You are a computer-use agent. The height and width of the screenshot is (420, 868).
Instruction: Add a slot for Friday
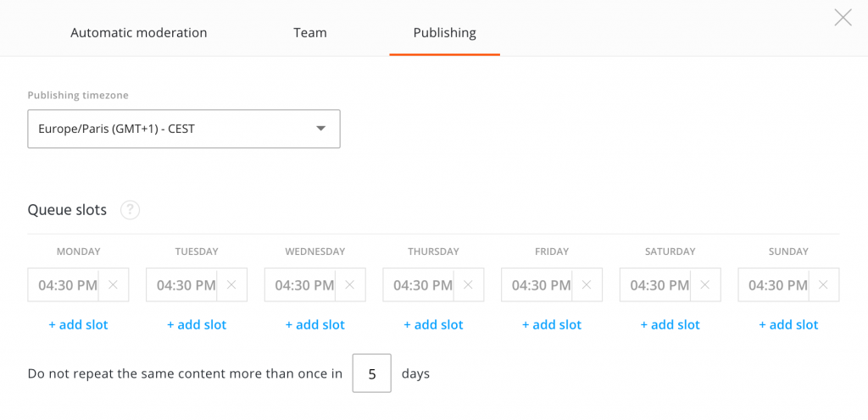pyautogui.click(x=552, y=325)
